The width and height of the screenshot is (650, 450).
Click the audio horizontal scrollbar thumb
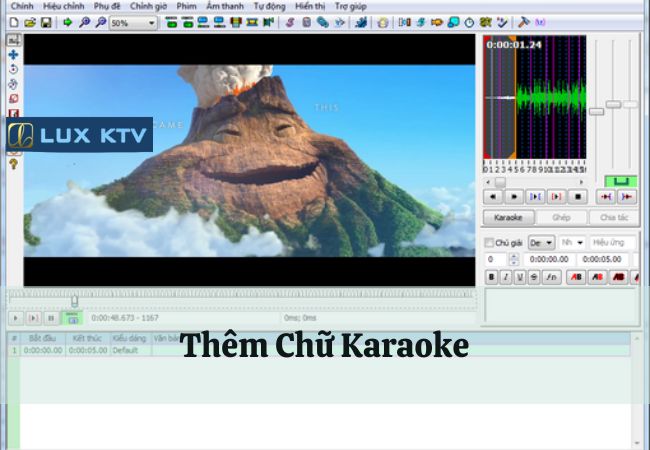[500, 182]
